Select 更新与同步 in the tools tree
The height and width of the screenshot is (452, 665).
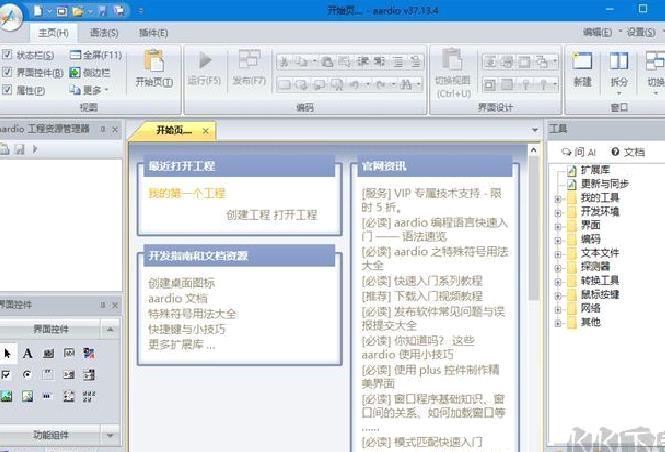coord(605,184)
